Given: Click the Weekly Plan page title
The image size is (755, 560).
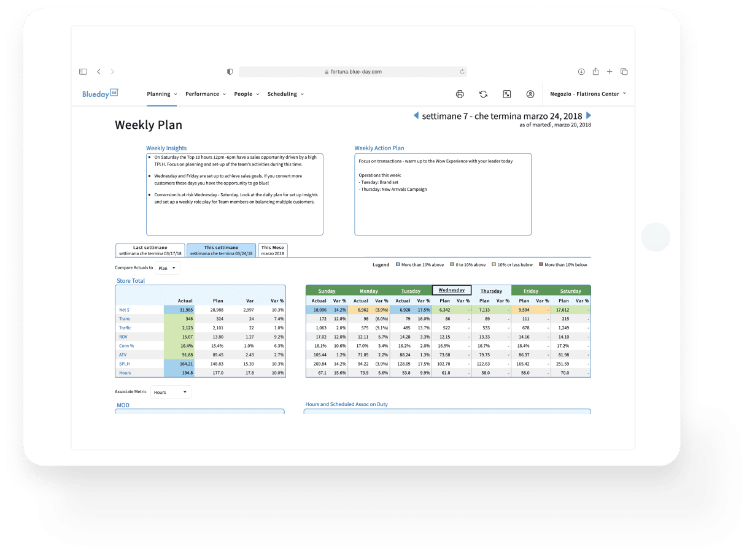Looking at the screenshot, I should pos(149,125).
